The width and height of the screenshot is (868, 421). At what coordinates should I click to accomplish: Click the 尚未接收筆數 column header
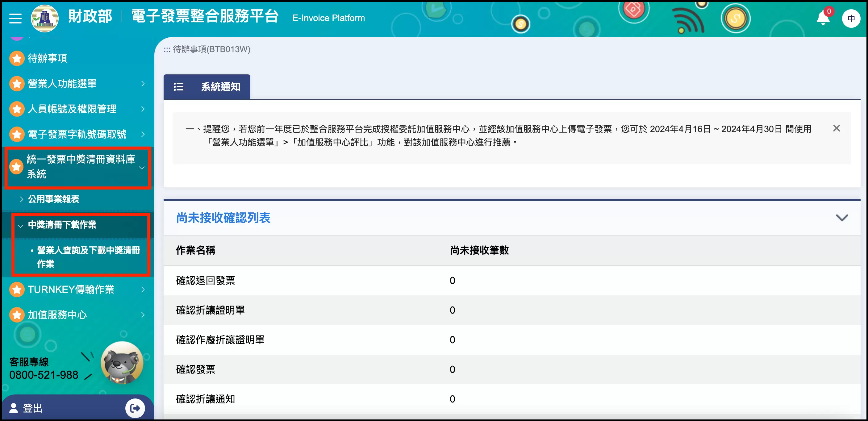tap(479, 250)
